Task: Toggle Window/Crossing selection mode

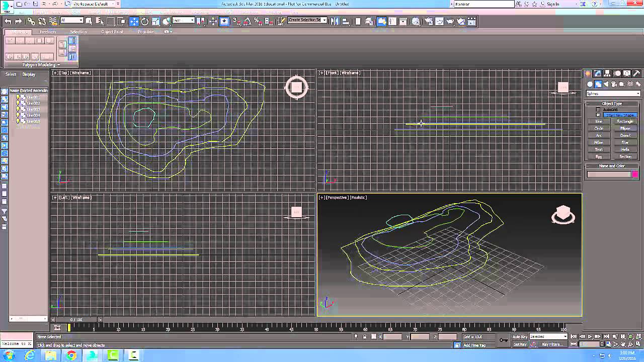Action: tap(122, 21)
